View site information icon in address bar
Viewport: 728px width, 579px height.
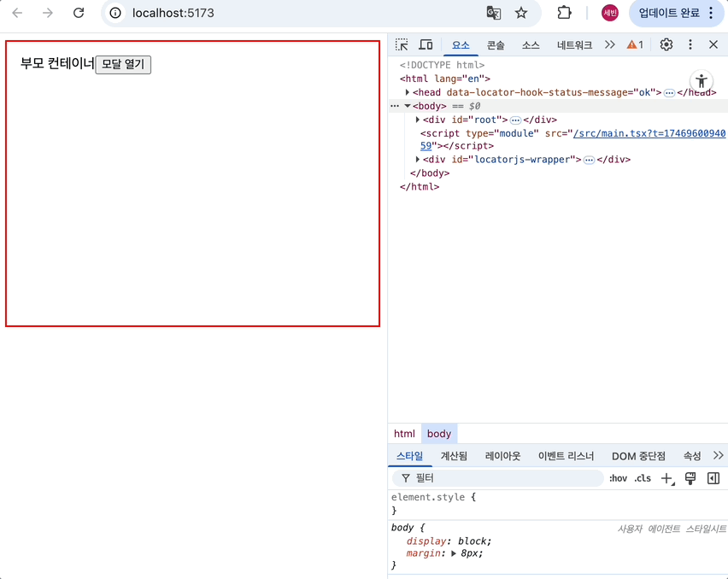(x=115, y=13)
